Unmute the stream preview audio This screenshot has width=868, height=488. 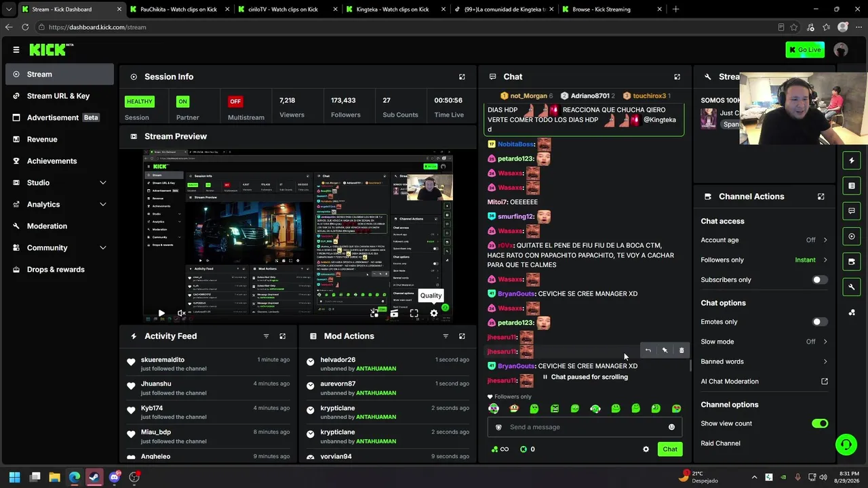[x=181, y=313]
